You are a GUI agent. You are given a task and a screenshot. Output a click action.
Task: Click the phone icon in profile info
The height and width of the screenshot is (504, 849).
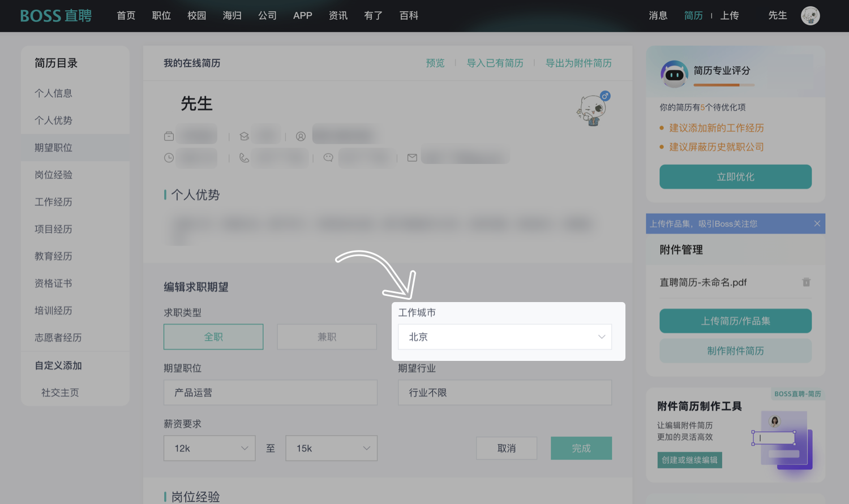pos(244,158)
